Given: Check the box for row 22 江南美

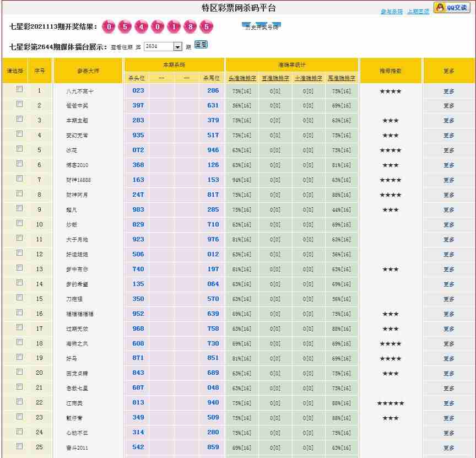Looking at the screenshot, I should (x=20, y=402).
